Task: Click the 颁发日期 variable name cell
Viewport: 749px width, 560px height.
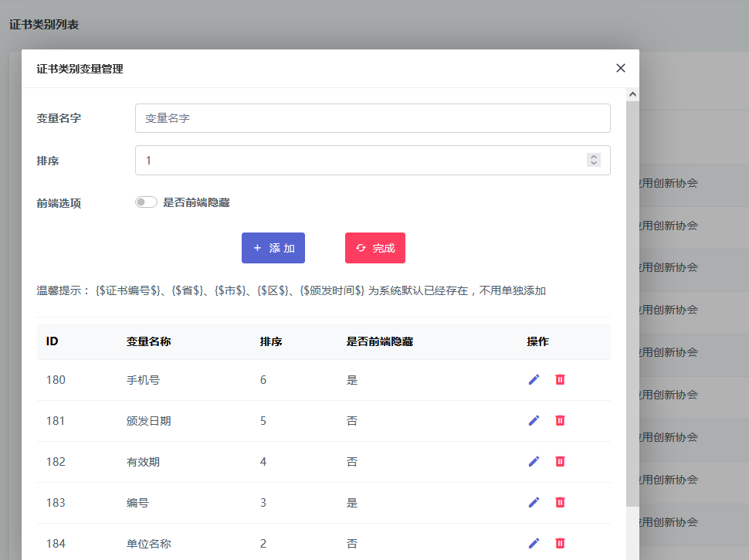Action: [x=148, y=421]
